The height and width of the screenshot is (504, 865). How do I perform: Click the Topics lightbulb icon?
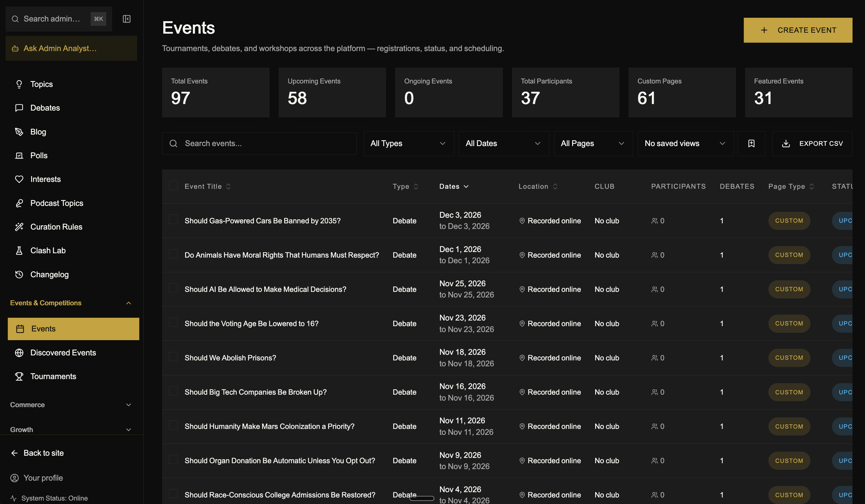pyautogui.click(x=19, y=84)
